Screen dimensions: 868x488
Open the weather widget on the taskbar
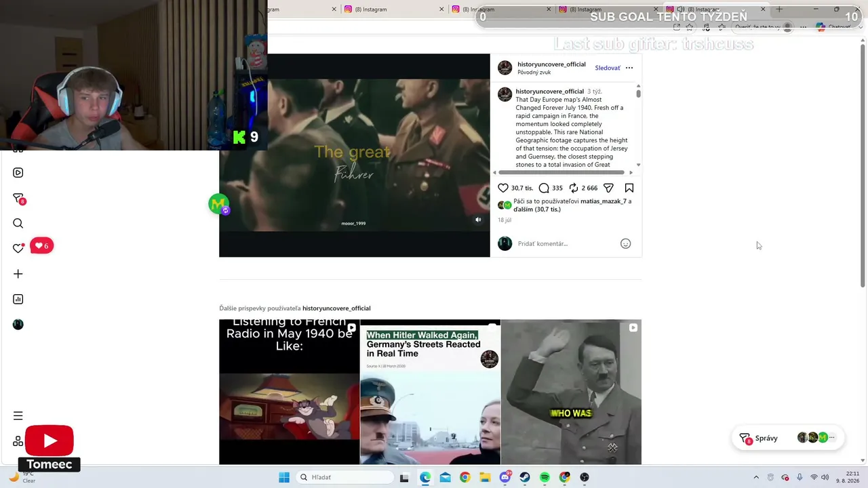21,477
